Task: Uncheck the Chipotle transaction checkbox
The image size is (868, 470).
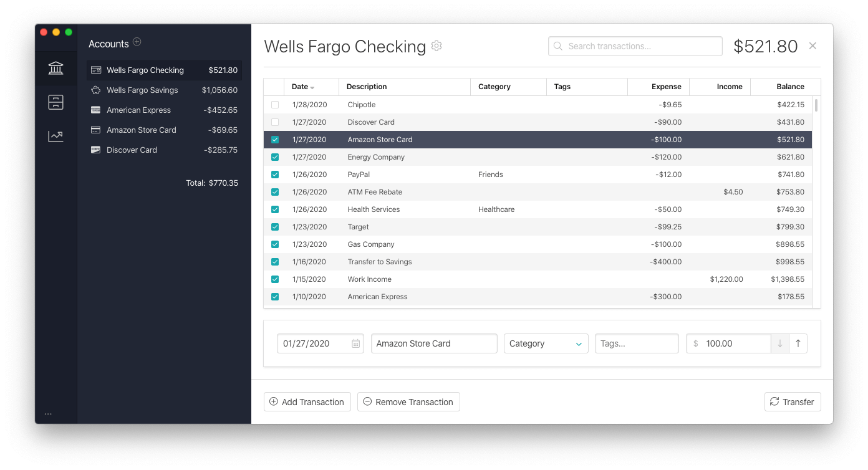Action: coord(275,105)
